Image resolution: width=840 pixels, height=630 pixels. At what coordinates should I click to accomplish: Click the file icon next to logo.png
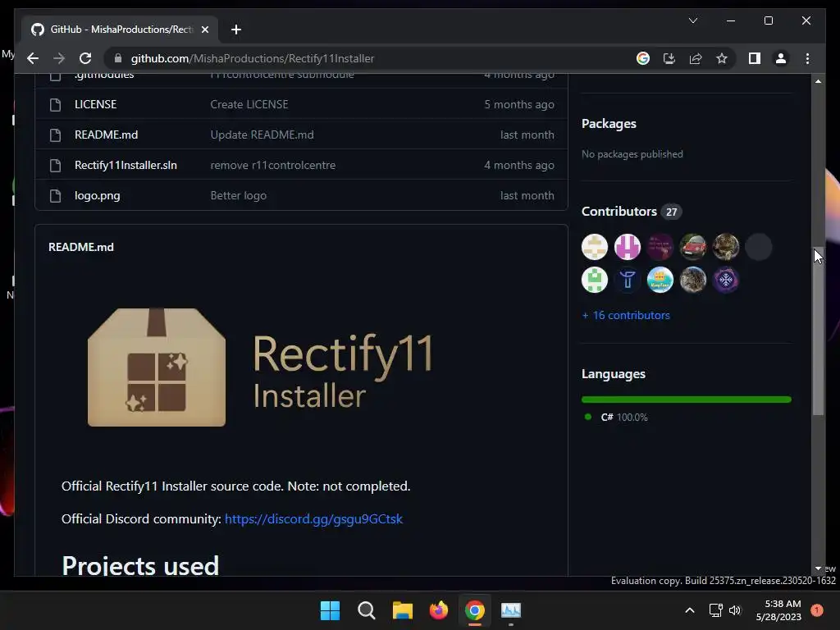(x=55, y=196)
